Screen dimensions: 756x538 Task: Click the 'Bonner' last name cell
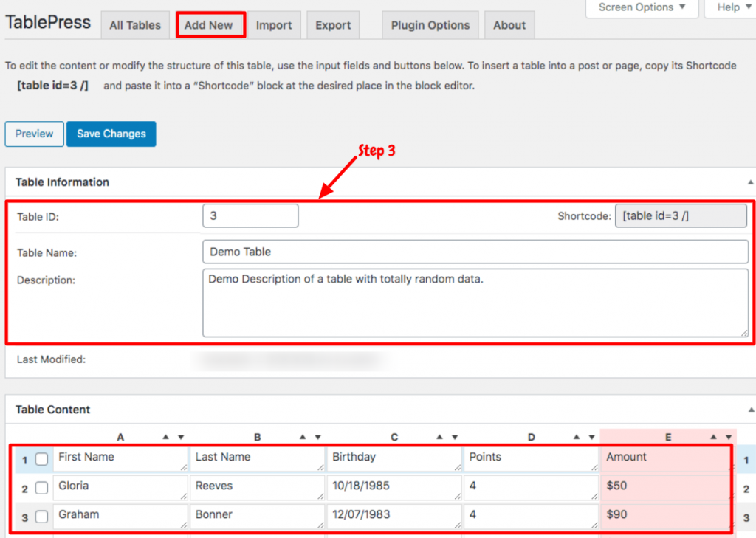tap(258, 517)
